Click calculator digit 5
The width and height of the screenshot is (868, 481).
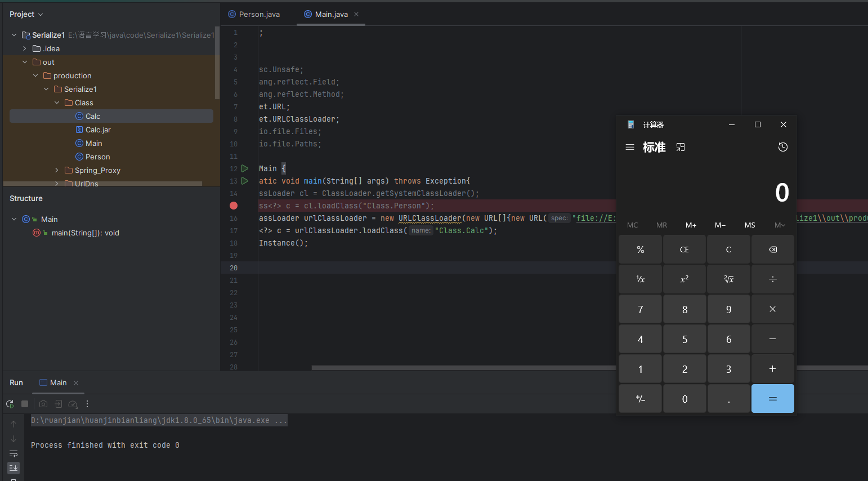click(684, 339)
